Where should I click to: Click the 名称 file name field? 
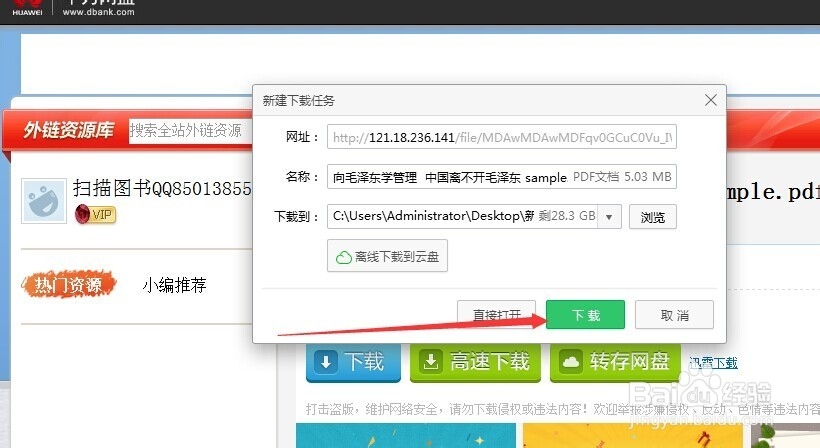coord(502,177)
